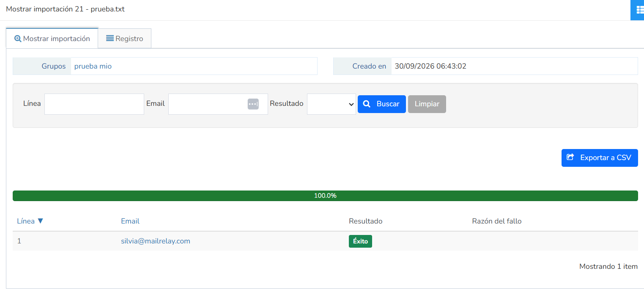This screenshot has height=290, width=644.
Task: Click the Éxito result badge
Action: coord(360,241)
